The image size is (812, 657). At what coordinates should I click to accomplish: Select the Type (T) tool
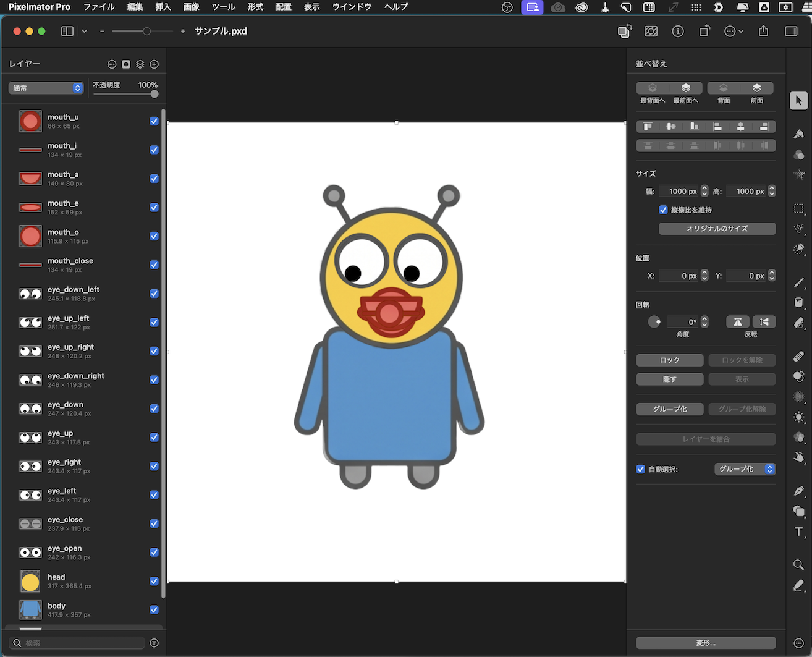799,532
